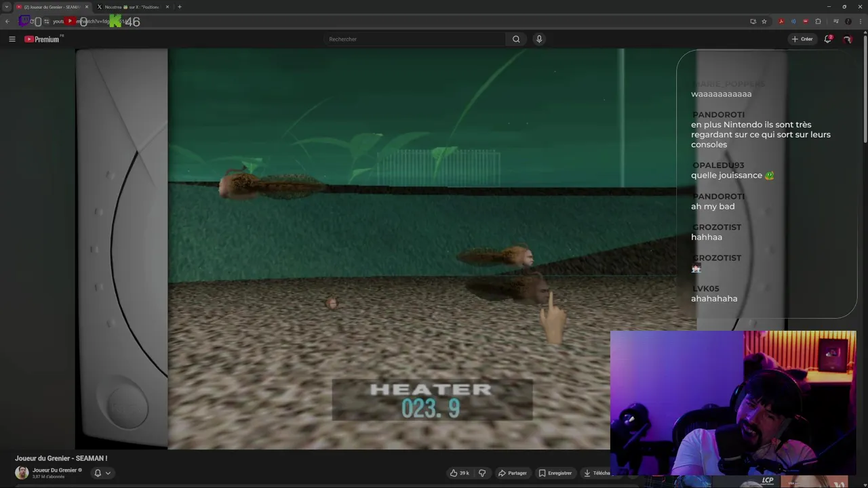Click the Partager share button
Image resolution: width=868 pixels, height=488 pixels.
(512, 473)
